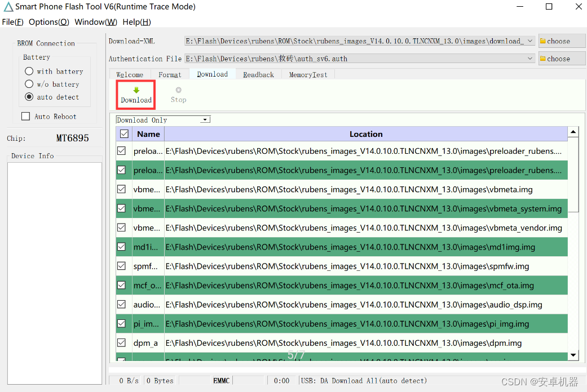Click the MT6895 chip value
Image resolution: width=587 pixels, height=392 pixels.
[x=72, y=138]
